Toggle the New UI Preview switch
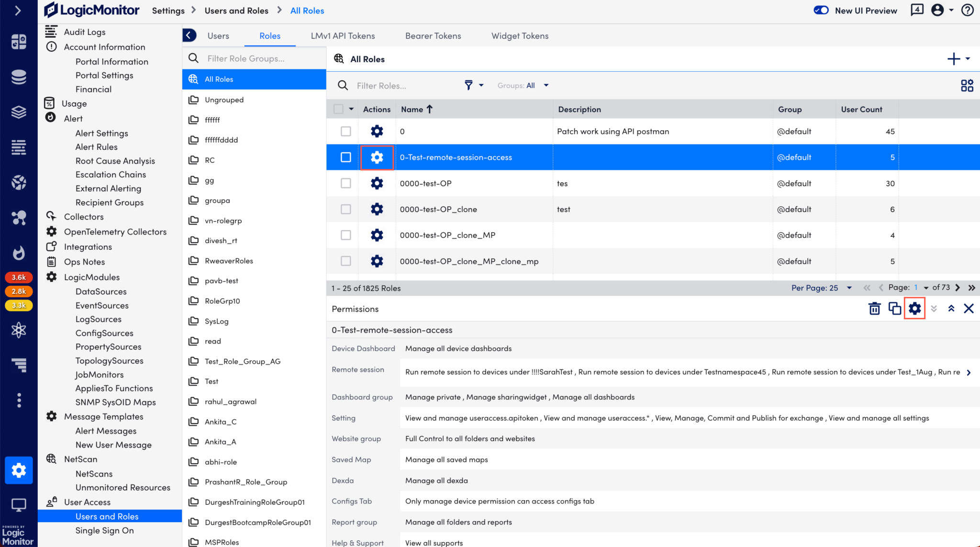Screen dimensions: 980x547 [821, 10]
